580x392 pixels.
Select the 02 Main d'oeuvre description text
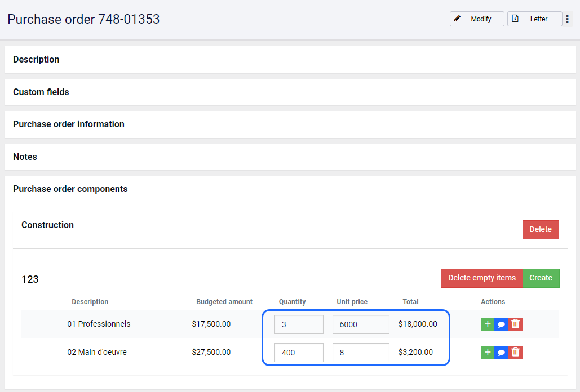[97, 352]
